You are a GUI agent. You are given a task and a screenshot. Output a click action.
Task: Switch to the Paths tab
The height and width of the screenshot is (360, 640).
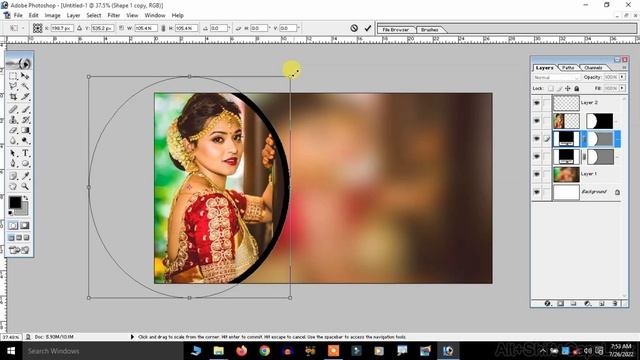[x=568, y=68]
